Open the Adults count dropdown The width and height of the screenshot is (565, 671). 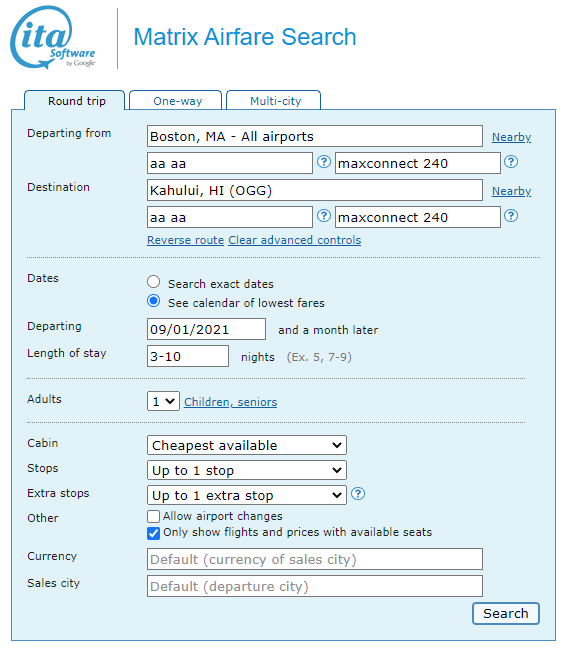coord(163,401)
